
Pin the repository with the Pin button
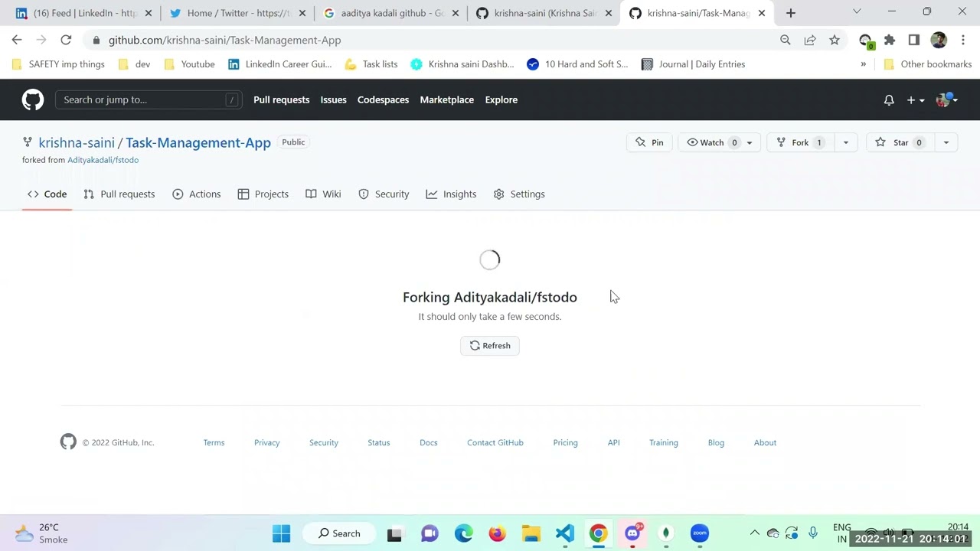click(649, 142)
